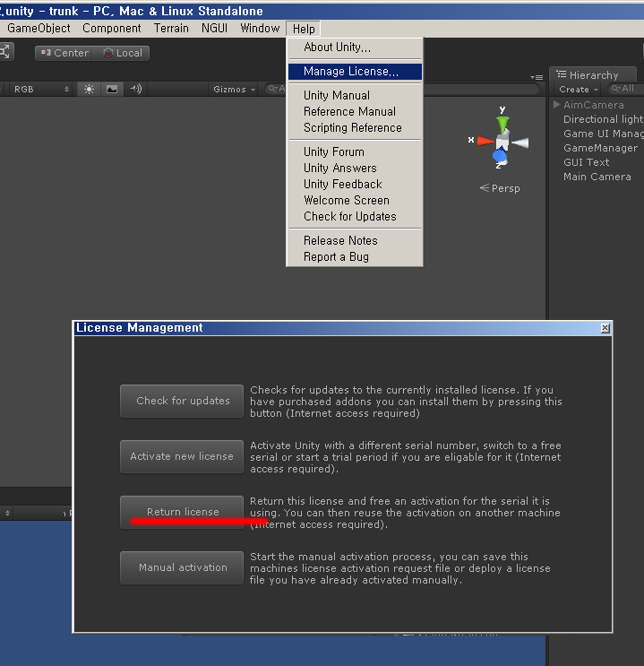Image resolution: width=644 pixels, height=666 pixels.
Task: Select Manage License... menu entry
Action: (355, 72)
